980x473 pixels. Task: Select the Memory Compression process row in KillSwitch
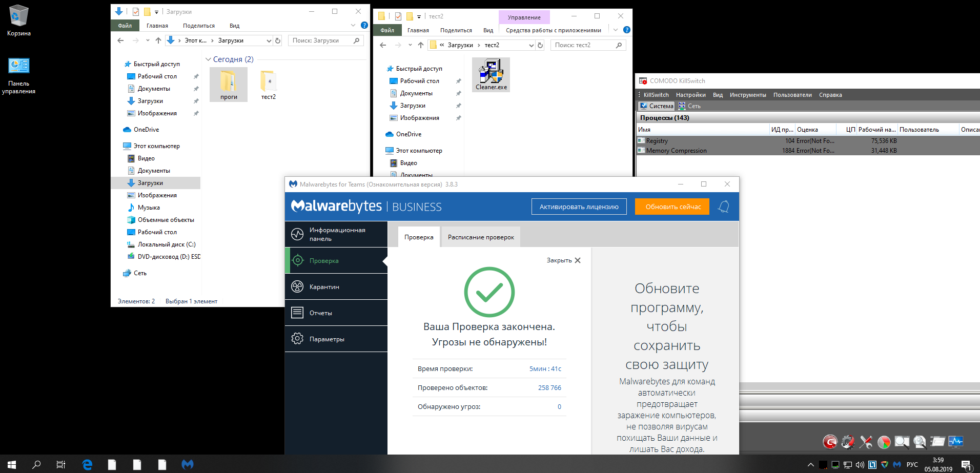point(808,151)
